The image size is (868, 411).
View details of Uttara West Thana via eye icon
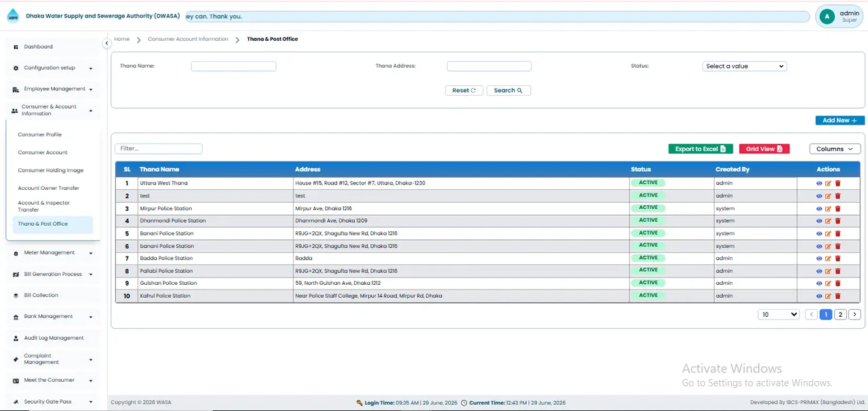[x=819, y=183]
